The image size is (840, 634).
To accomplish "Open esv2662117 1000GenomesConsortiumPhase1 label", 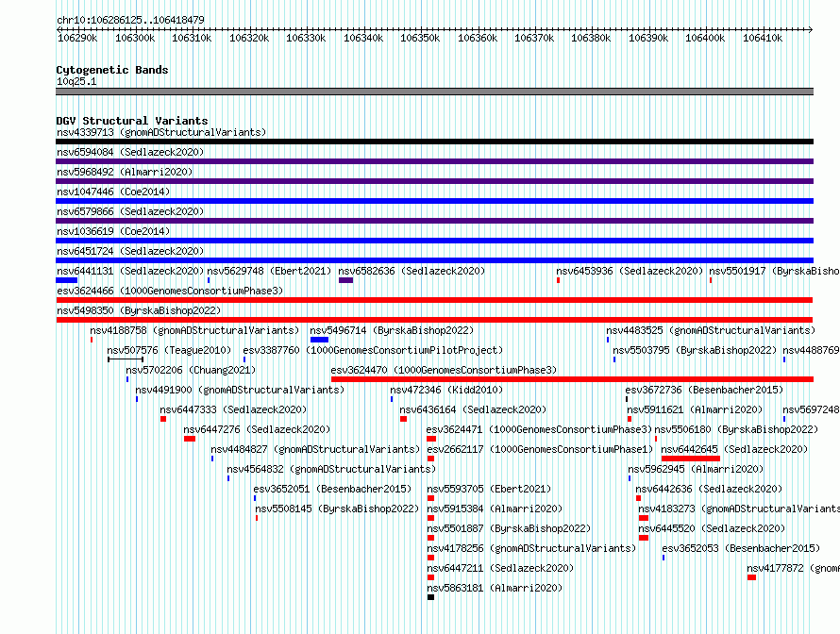I will 540,449.
